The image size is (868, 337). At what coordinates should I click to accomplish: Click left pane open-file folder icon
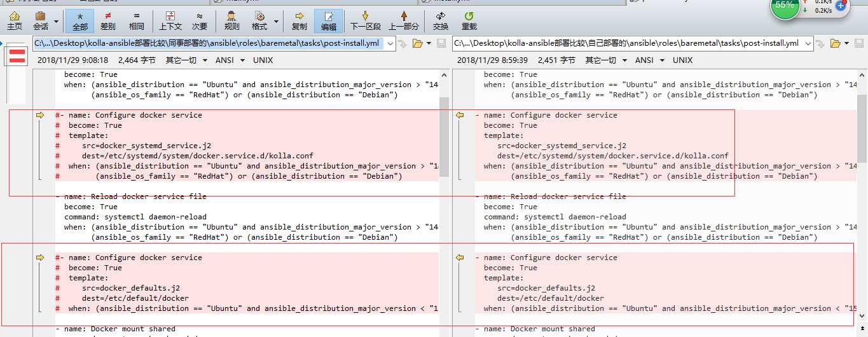point(417,43)
